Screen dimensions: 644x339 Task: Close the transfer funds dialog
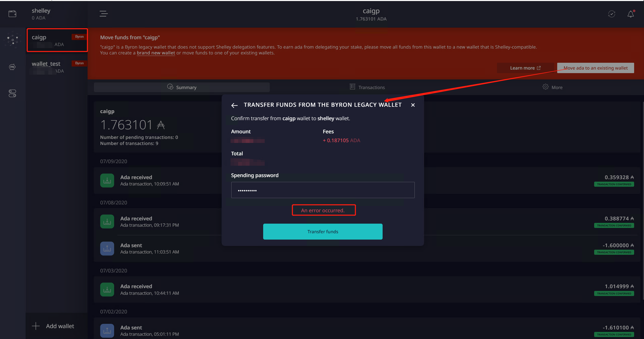[413, 105]
